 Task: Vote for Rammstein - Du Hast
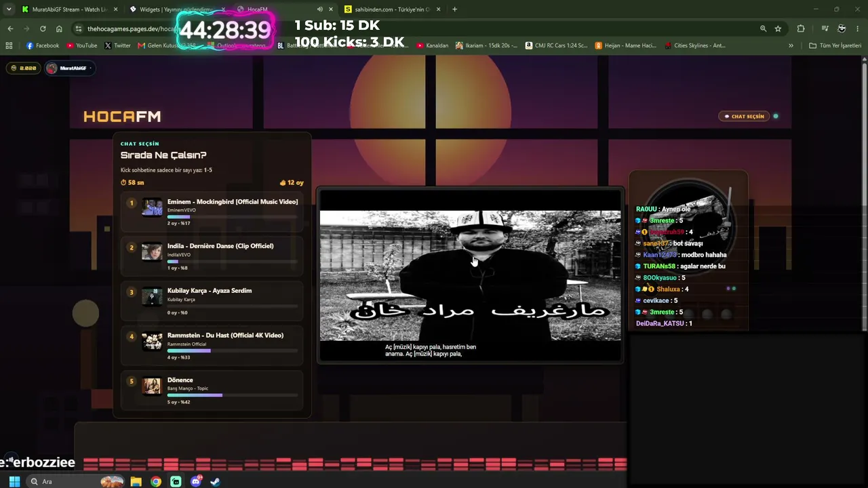[x=212, y=346]
